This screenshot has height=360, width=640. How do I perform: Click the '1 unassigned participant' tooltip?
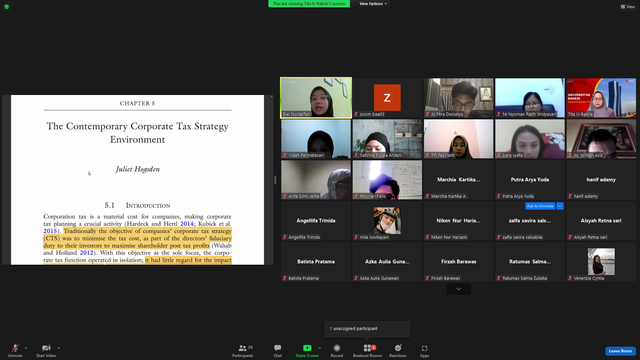pos(367,329)
